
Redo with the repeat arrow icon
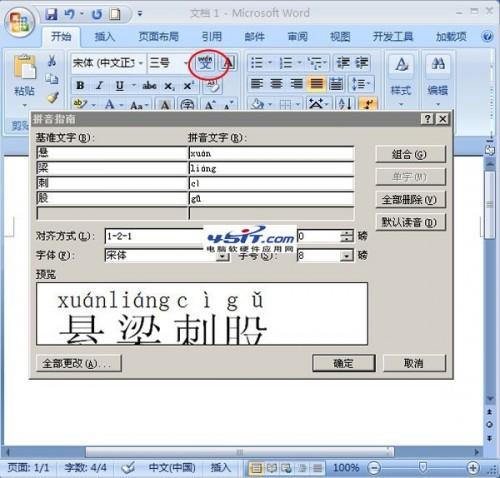[97, 14]
